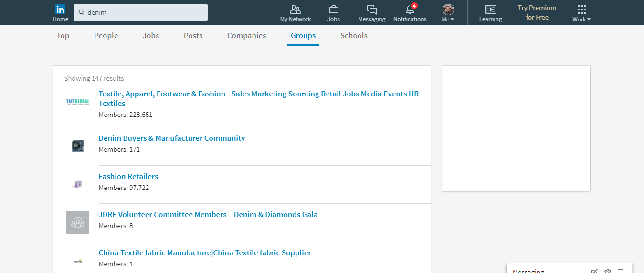
Task: Click the TAFFGLOBAL group logo thumbnail
Action: tap(77, 102)
